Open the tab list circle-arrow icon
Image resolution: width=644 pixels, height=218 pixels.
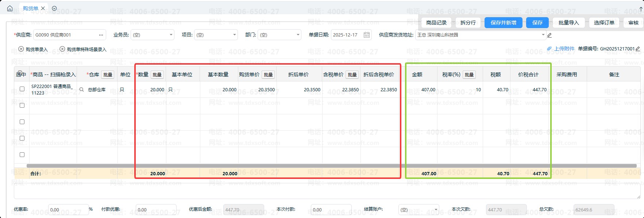54,8
